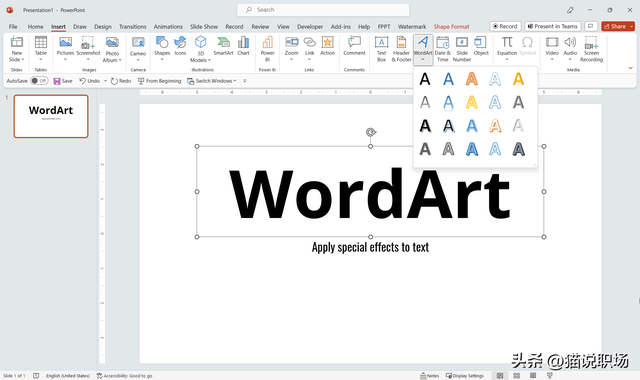Screen dimensions: 640x380
Task: Insert an Equation
Action: pos(507,48)
